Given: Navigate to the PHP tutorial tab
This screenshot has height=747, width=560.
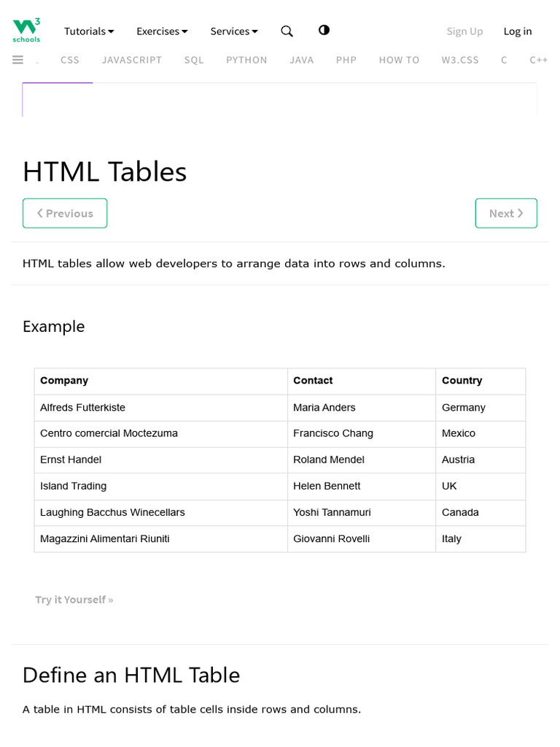Looking at the screenshot, I should (346, 60).
